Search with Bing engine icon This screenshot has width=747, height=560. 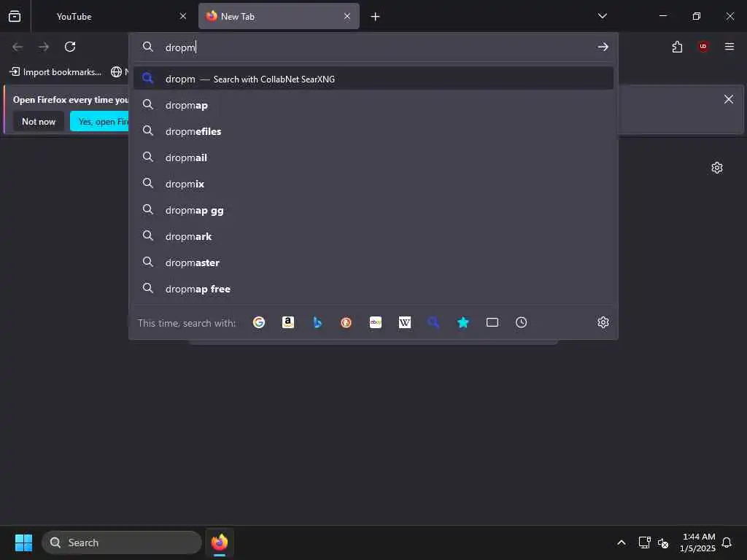pyautogui.click(x=317, y=322)
